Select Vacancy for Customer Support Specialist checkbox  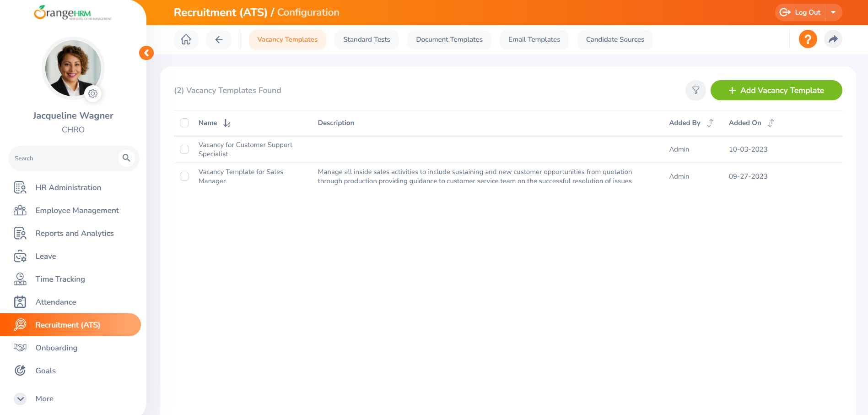click(184, 149)
